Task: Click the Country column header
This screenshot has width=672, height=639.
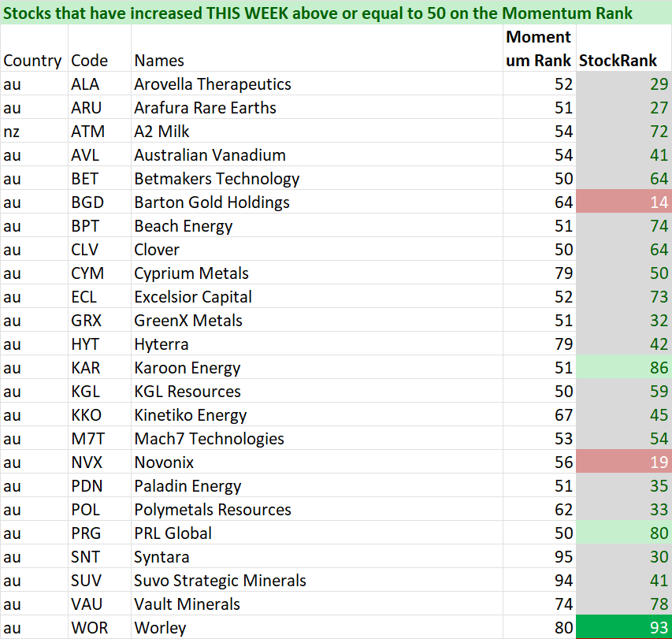Action: point(34,48)
